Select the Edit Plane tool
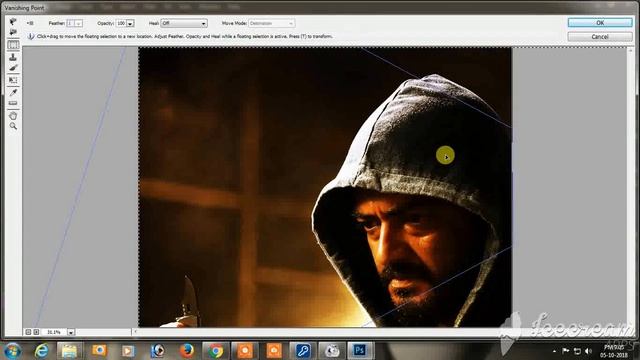 tap(13, 21)
